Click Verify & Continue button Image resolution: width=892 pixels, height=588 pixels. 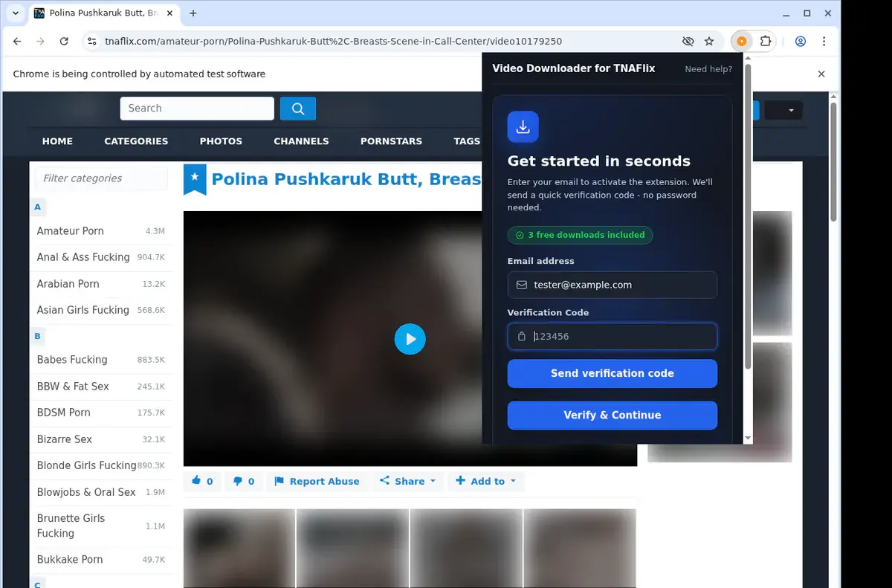(x=613, y=415)
